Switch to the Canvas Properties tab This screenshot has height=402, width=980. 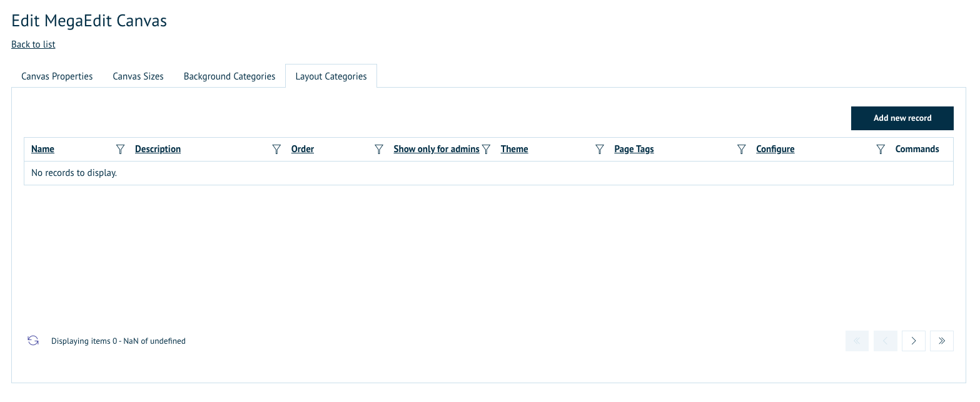coord(57,76)
